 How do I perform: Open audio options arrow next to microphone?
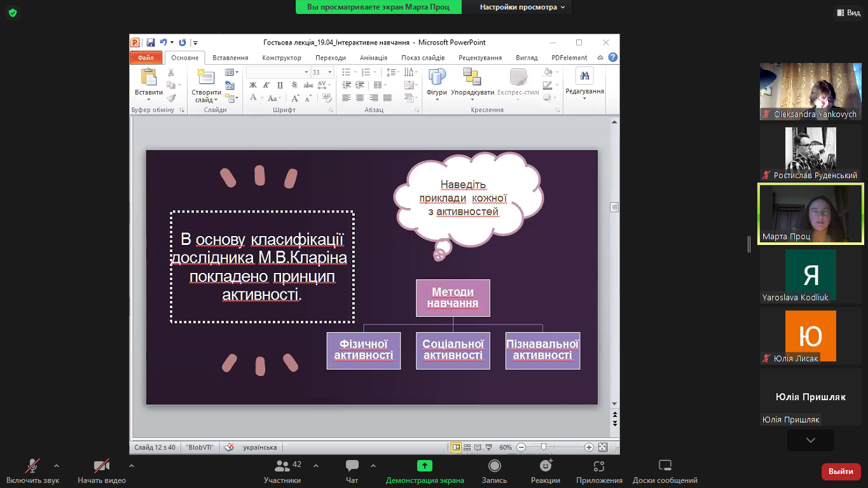click(57, 466)
